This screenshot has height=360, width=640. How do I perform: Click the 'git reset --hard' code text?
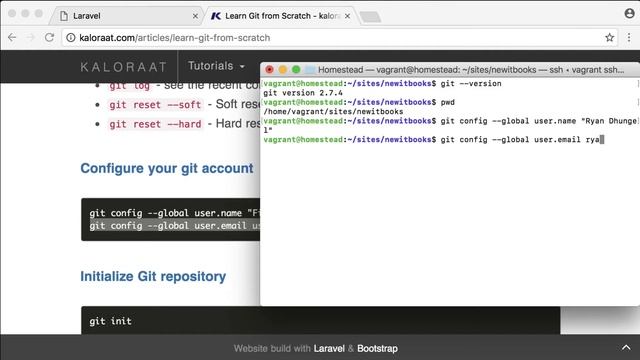156,124
